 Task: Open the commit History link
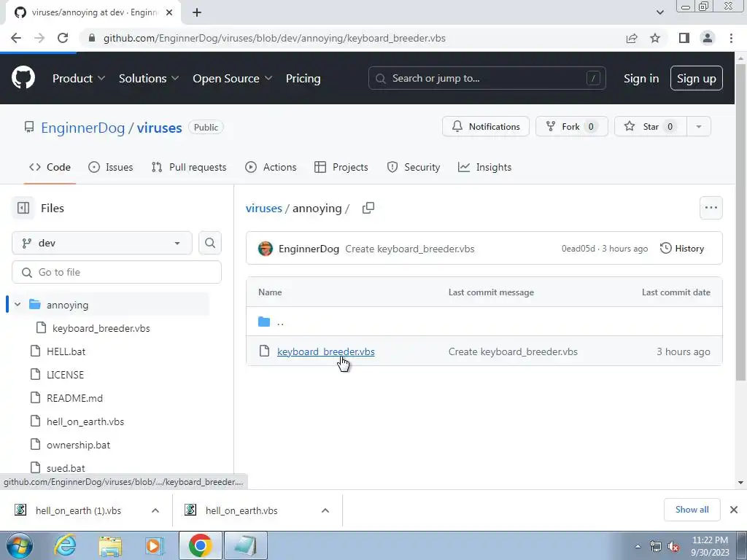[682, 248]
